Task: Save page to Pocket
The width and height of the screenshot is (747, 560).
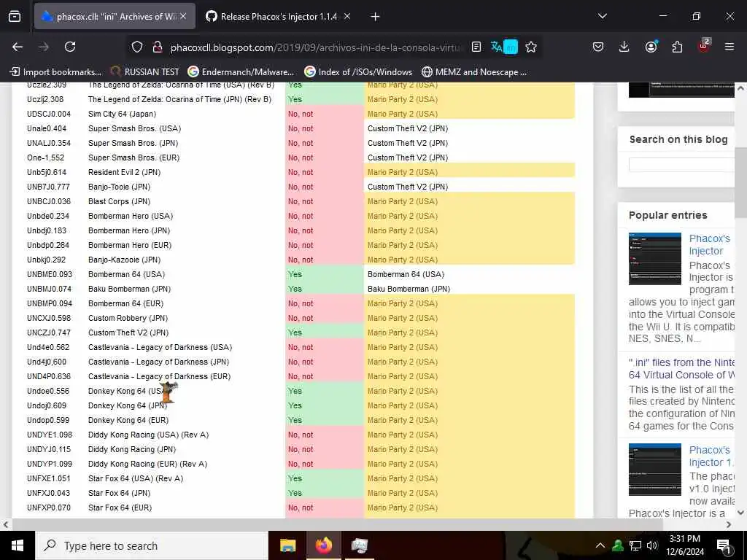Action: point(598,47)
